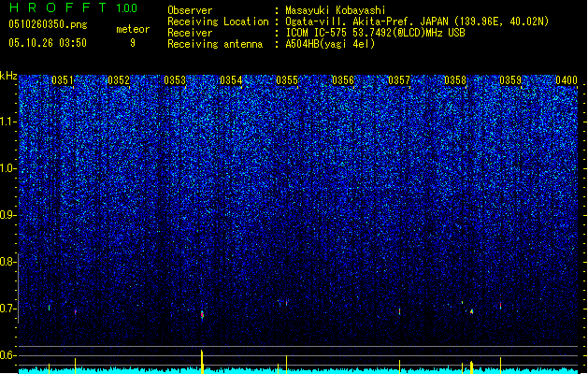The width and height of the screenshot is (588, 374).
Task: Click the 0352 time marker
Action: (119, 80)
